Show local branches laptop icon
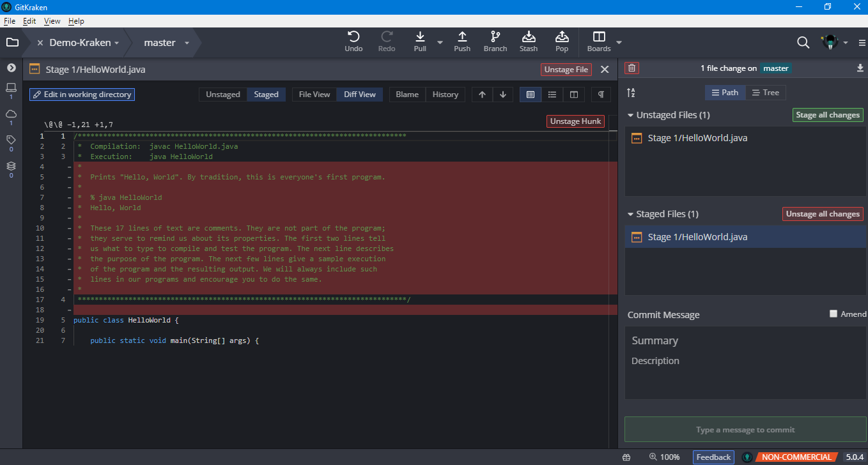Image resolution: width=868 pixels, height=465 pixels. point(11,88)
